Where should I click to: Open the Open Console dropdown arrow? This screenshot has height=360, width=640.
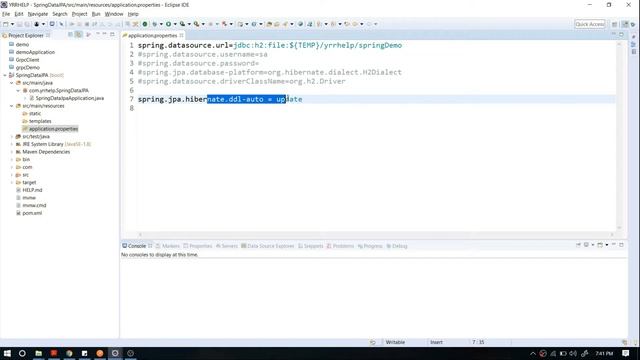point(607,244)
